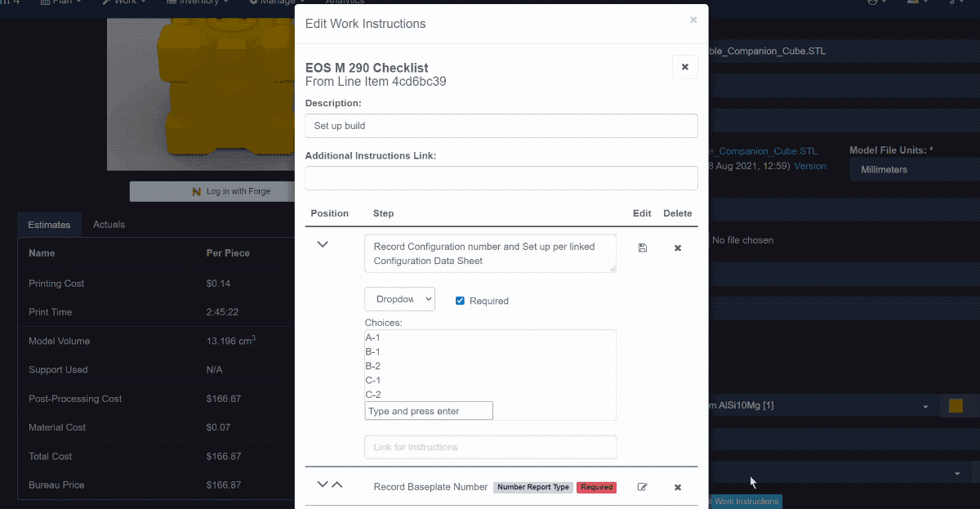The image size is (980, 509).
Task: Click the No file chosen text
Action: click(x=742, y=240)
